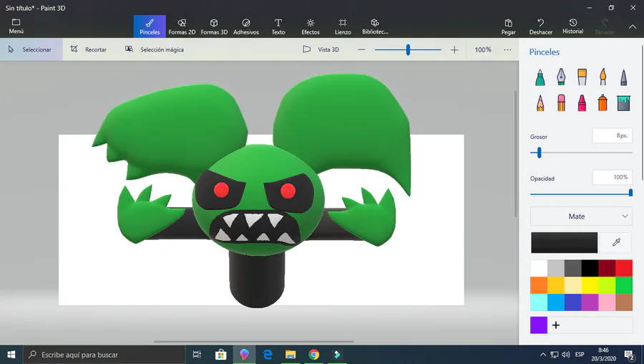Click the current color preview box

(x=564, y=242)
